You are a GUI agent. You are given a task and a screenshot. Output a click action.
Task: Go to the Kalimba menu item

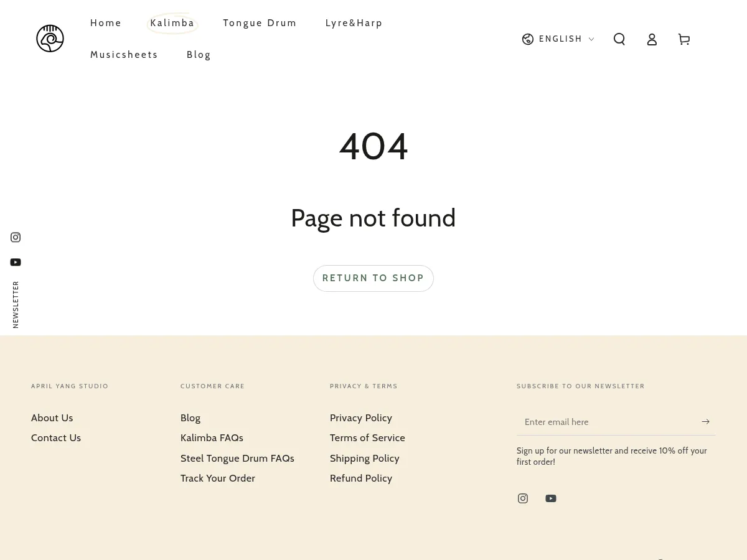point(172,23)
